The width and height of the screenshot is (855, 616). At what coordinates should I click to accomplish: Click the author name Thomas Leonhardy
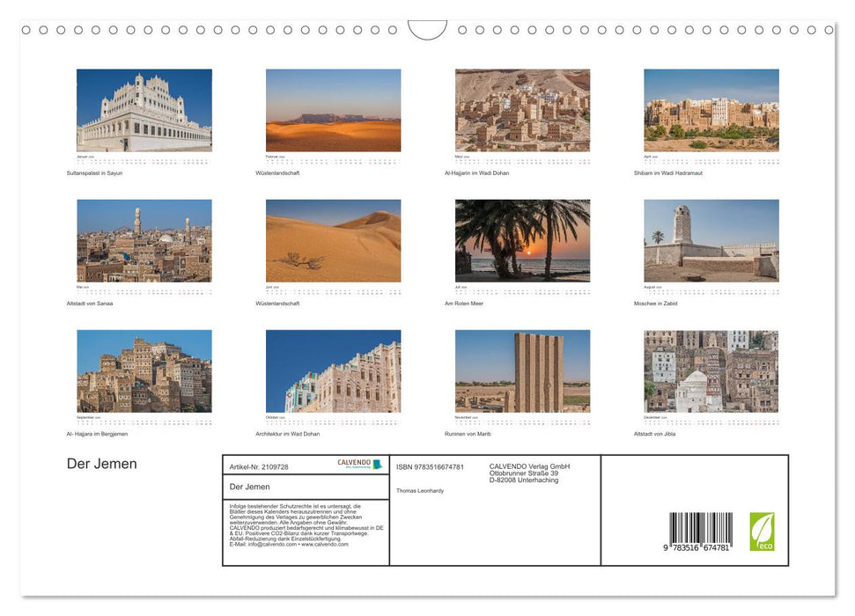420,490
